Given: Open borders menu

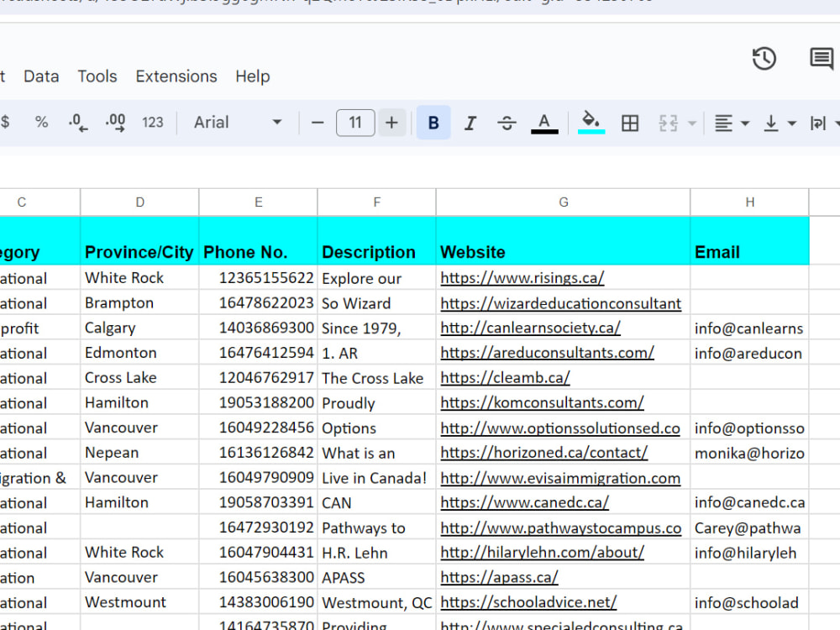Looking at the screenshot, I should (x=629, y=123).
